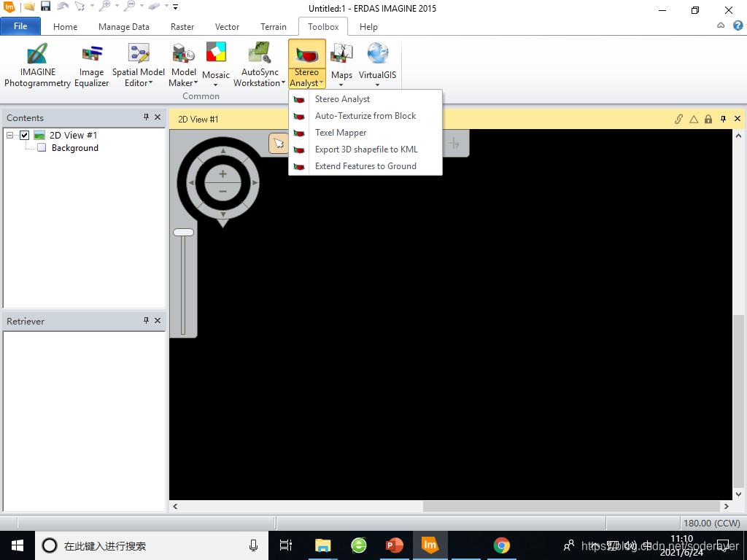Launch VirtualGIS from the ribbon

coord(377,65)
